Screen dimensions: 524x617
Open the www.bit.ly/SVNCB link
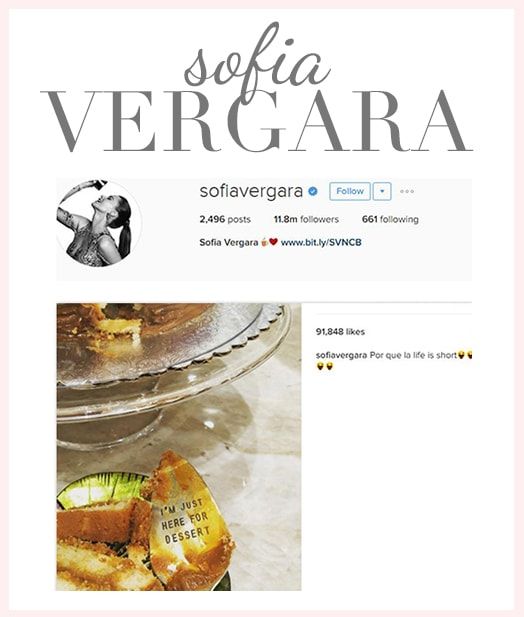coord(321,242)
